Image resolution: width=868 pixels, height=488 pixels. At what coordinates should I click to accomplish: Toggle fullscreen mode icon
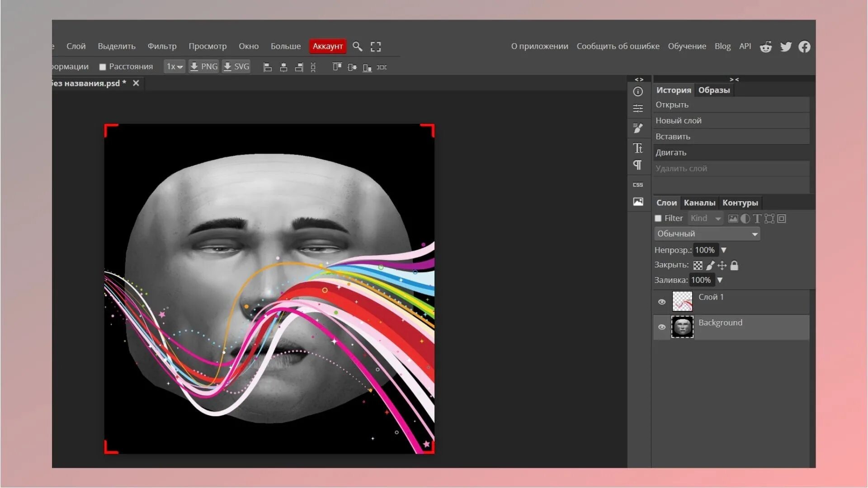pyautogui.click(x=376, y=47)
